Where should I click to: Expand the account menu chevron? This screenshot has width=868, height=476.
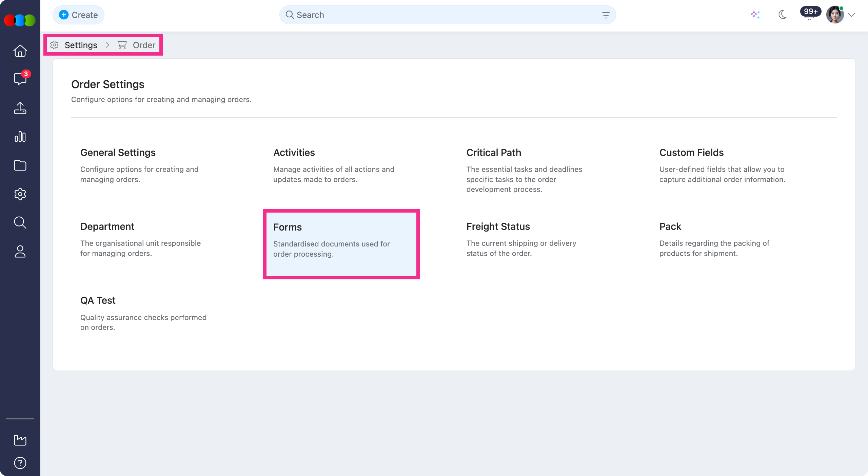pos(851,15)
